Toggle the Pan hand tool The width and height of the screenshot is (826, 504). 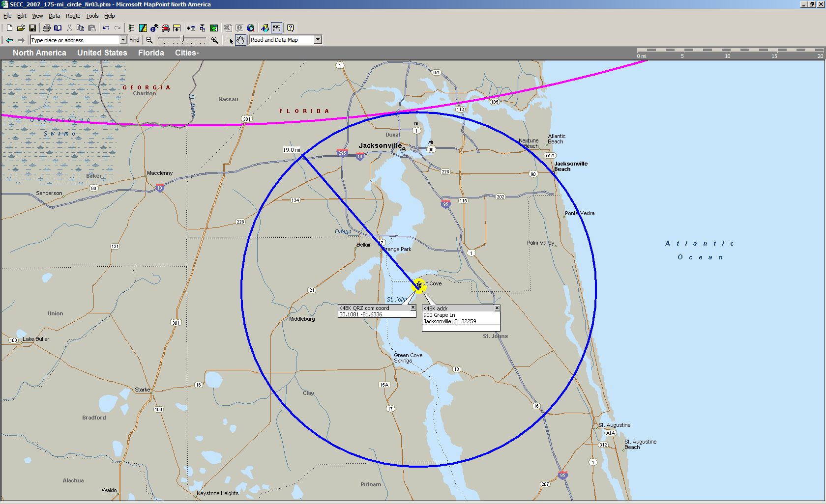coord(240,40)
